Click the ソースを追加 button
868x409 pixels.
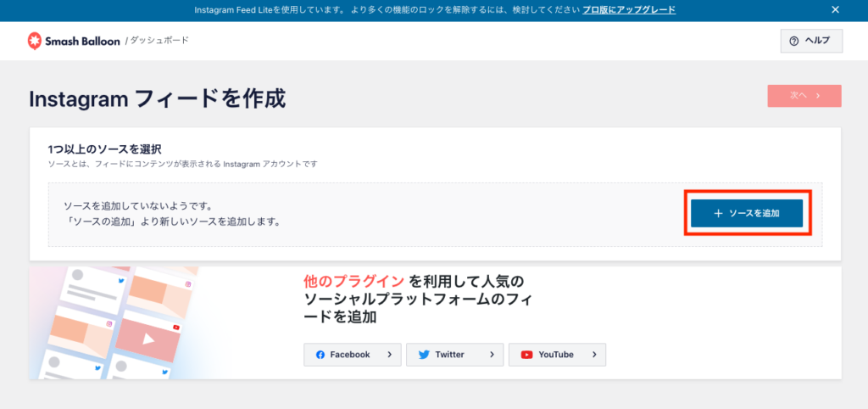coord(746,213)
